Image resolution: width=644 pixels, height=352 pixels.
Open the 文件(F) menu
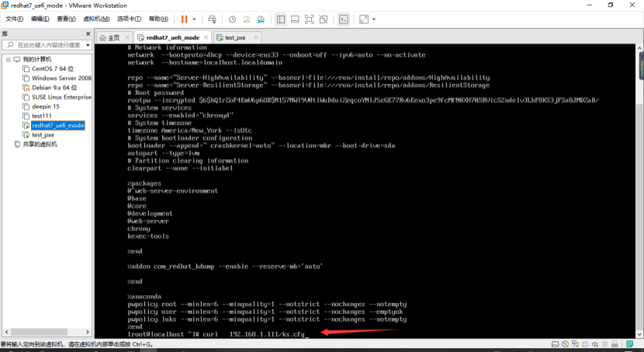tap(15, 19)
